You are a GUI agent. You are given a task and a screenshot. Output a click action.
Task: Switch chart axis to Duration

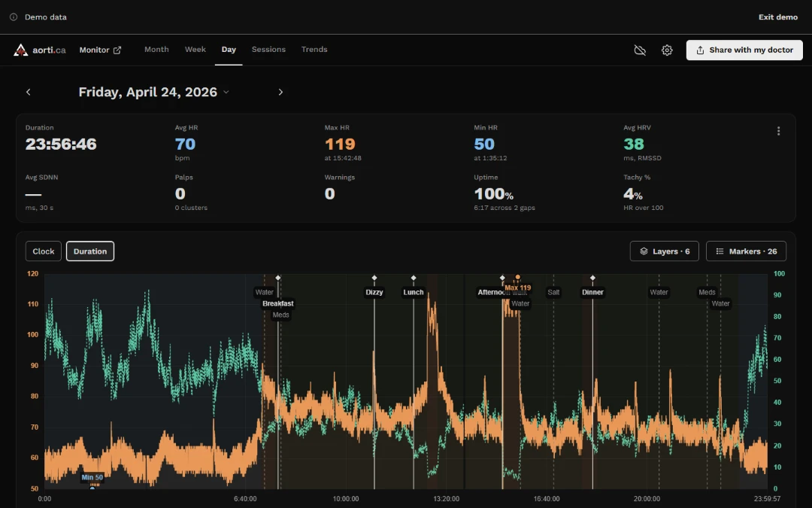(90, 251)
